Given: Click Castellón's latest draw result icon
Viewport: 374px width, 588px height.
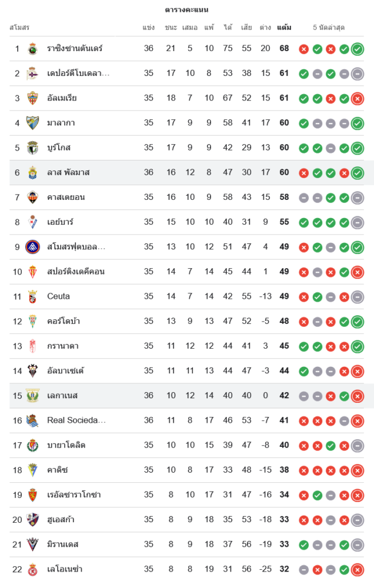Looking at the screenshot, I should coord(358,198).
